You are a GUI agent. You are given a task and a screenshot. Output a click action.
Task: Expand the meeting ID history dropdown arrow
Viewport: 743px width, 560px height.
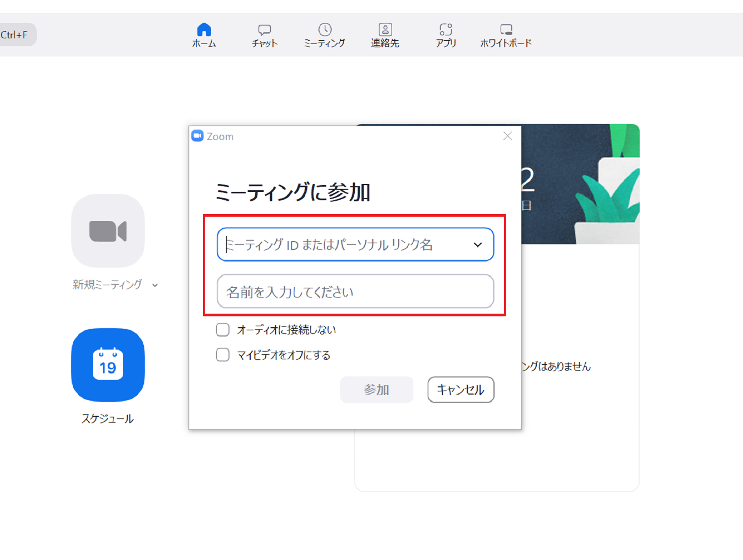click(x=478, y=245)
